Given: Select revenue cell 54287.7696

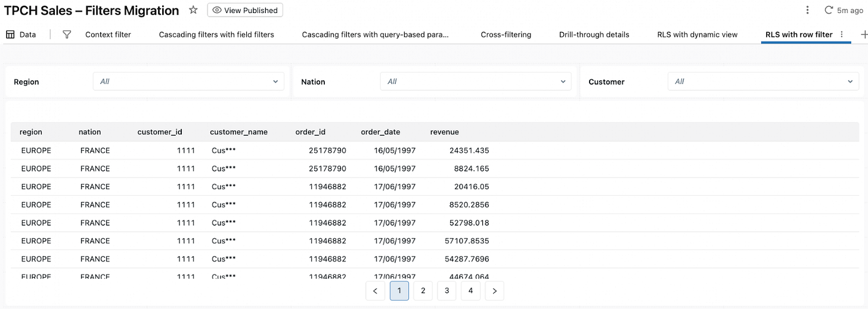Looking at the screenshot, I should point(467,259).
